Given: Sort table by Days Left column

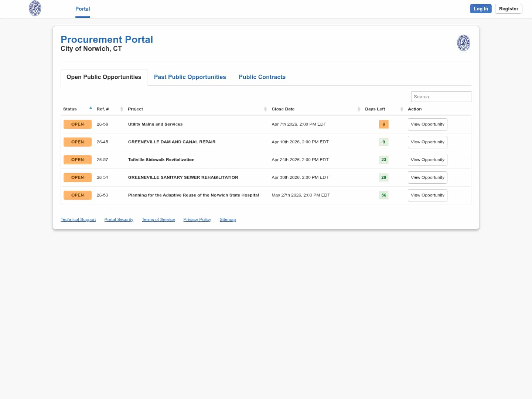Looking at the screenshot, I should (x=375, y=109).
